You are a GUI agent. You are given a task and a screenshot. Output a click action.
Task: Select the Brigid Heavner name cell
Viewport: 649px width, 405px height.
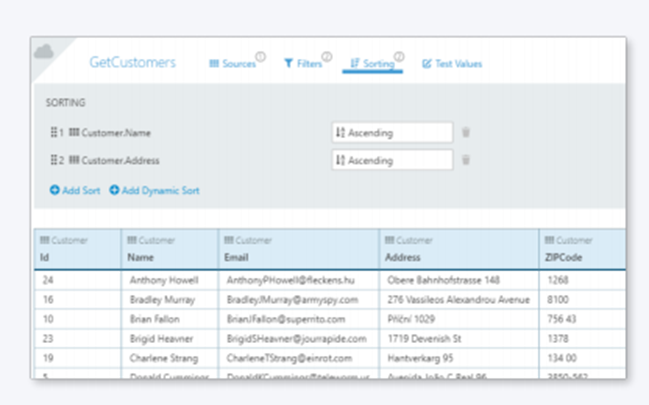tap(170, 338)
